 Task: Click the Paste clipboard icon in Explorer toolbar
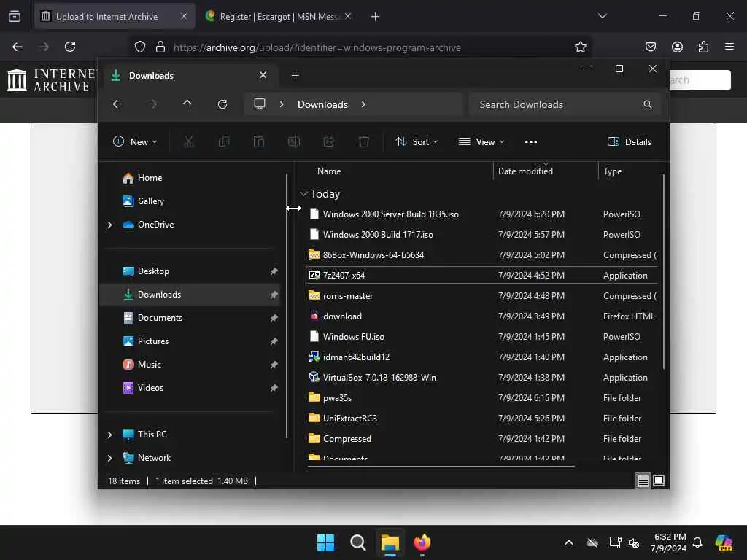point(259,142)
